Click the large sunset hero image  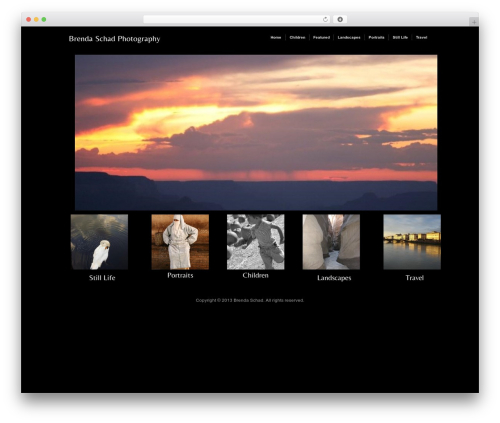coord(256,133)
